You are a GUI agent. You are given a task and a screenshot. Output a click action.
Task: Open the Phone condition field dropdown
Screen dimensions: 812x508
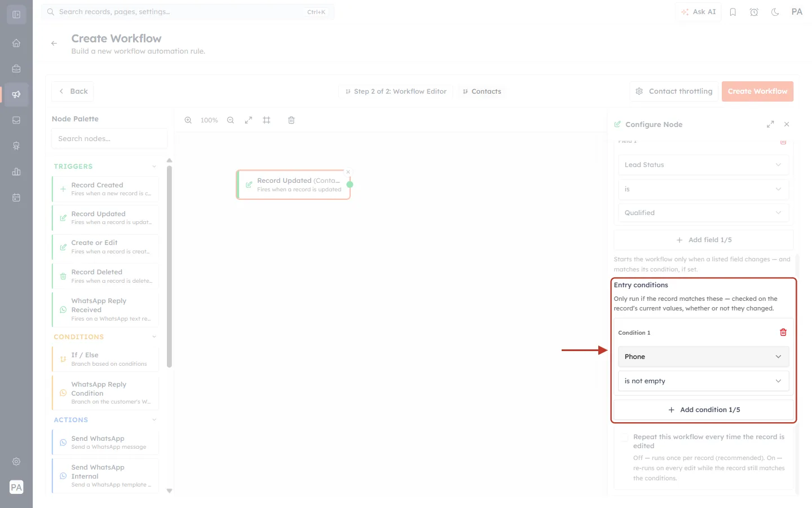tap(703, 357)
